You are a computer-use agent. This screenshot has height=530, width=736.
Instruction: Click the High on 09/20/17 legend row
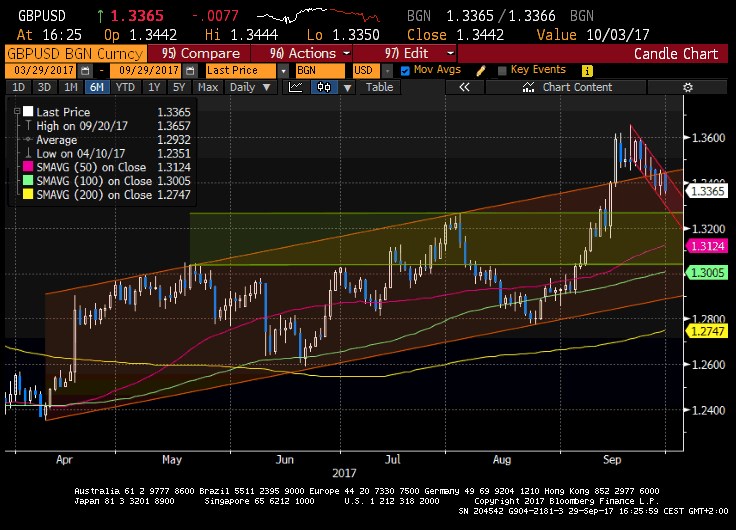[108, 126]
